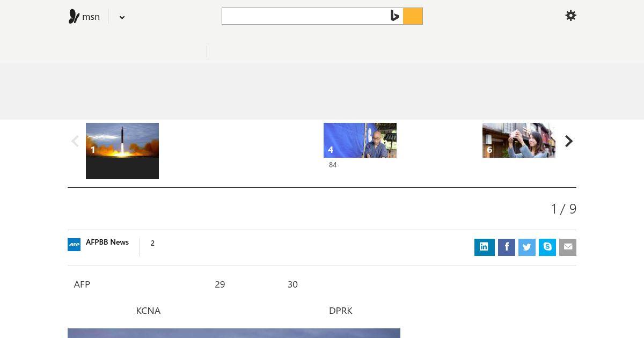This screenshot has height=338, width=644.
Task: Click the yellow search submit button
Action: [x=413, y=16]
